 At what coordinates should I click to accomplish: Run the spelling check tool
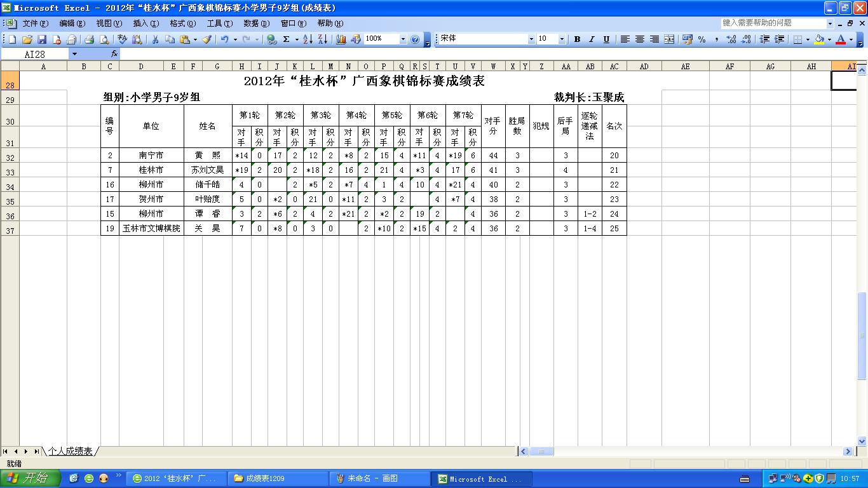coord(122,39)
